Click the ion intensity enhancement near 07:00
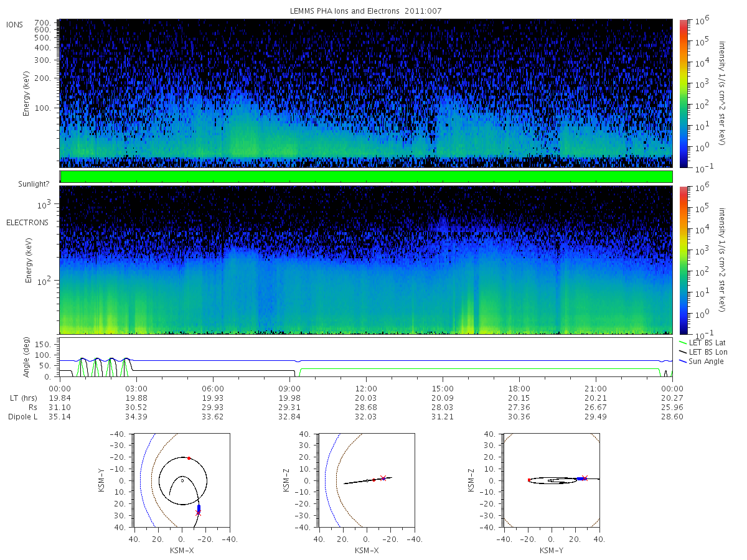This screenshot has height=560, width=747. (x=245, y=124)
